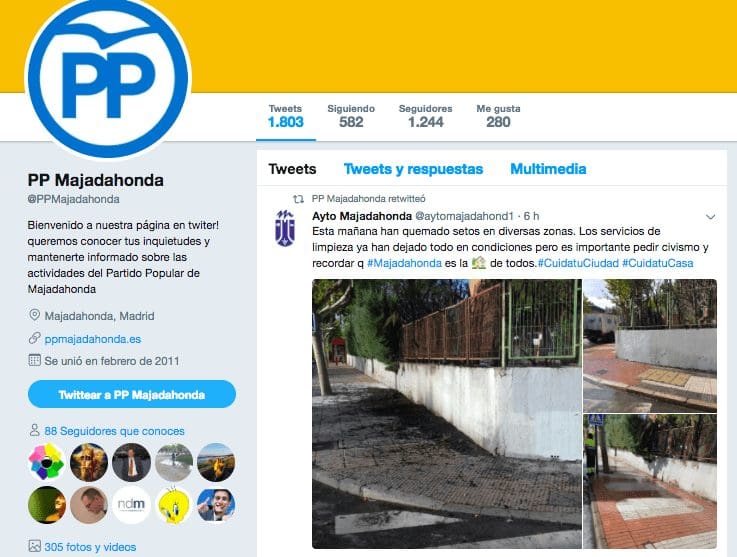Viewport: 737px width, 557px height.
Task: Click the #CuidatuCiudad hashtag
Action: point(578,263)
